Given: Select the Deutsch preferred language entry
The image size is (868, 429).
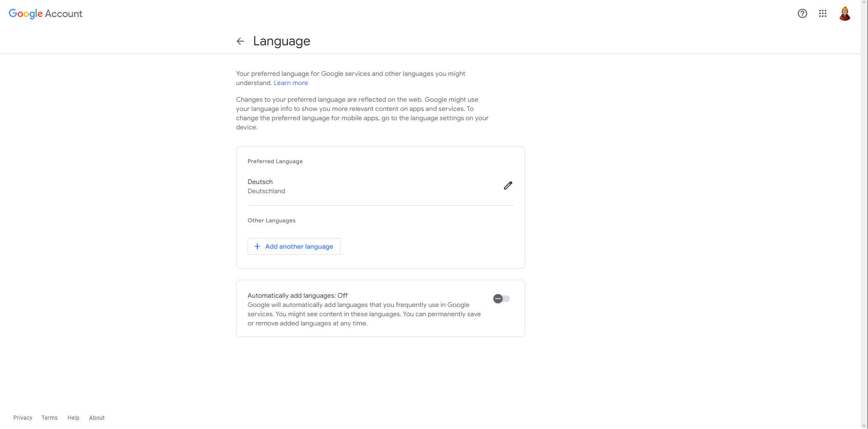Looking at the screenshot, I should pos(261,182).
